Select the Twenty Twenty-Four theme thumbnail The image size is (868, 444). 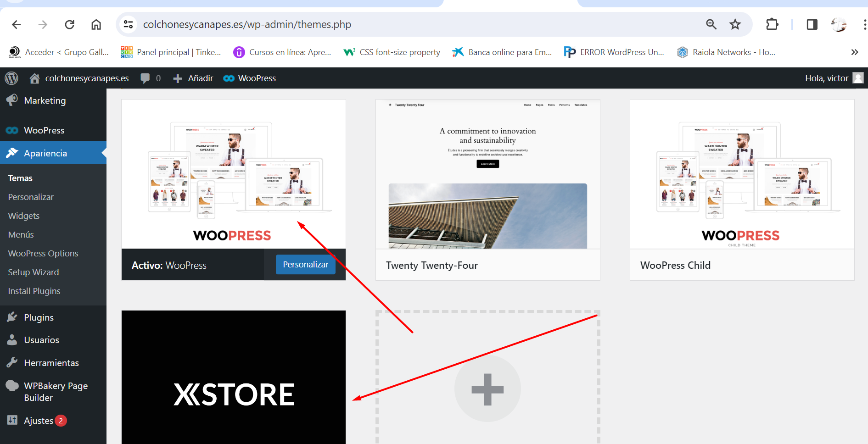[488, 174]
